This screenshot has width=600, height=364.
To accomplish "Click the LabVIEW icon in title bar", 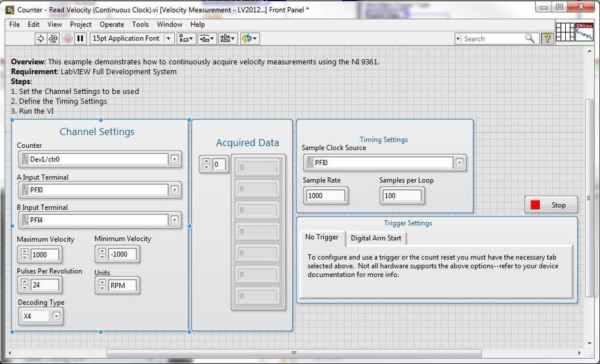I will pyautogui.click(x=10, y=10).
